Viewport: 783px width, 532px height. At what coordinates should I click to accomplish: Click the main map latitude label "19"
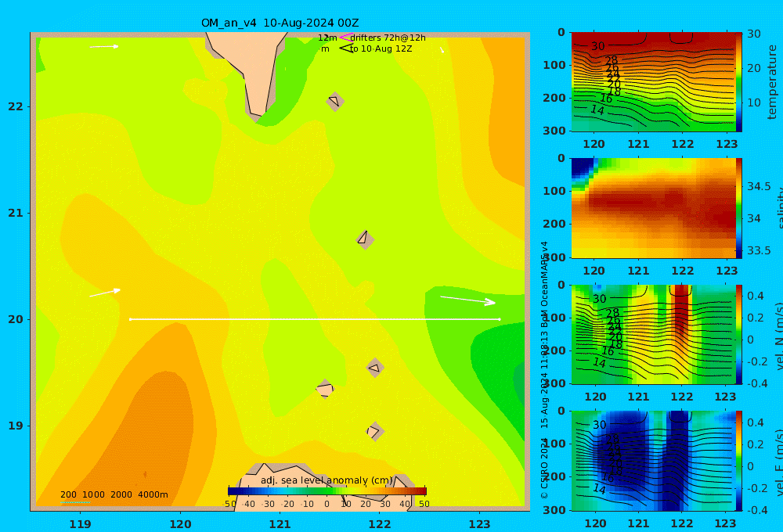click(16, 426)
